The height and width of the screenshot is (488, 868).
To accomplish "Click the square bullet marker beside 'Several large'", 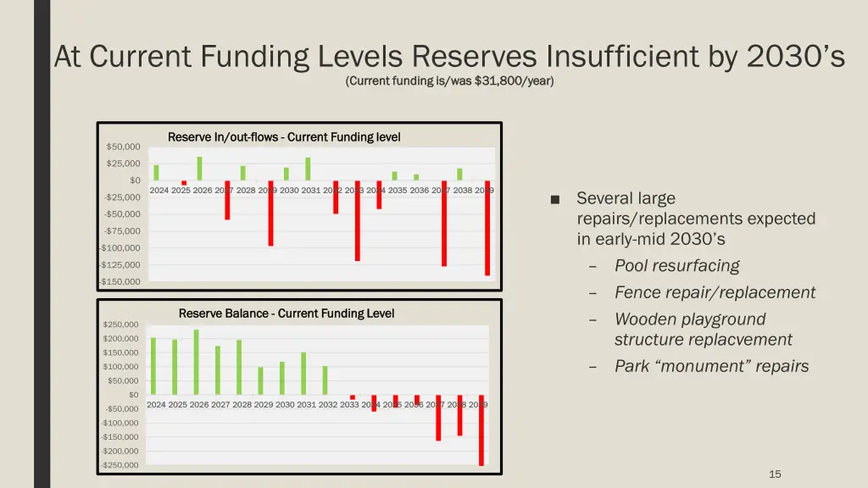I will (555, 199).
